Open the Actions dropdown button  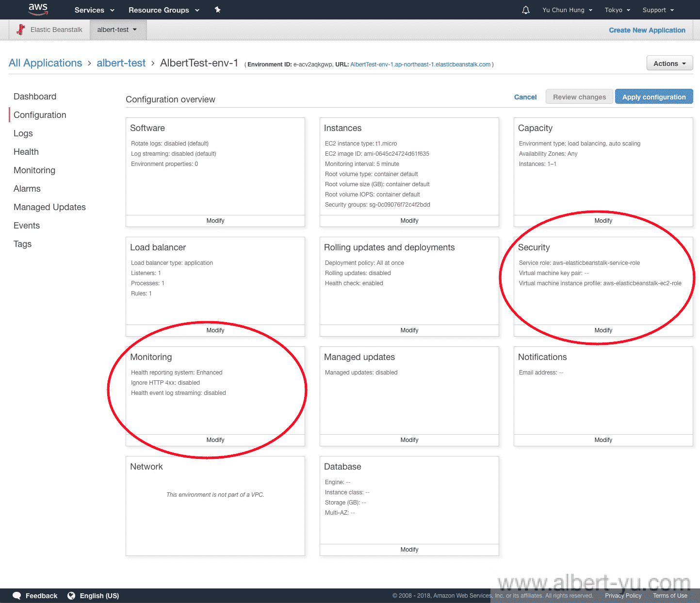click(669, 63)
